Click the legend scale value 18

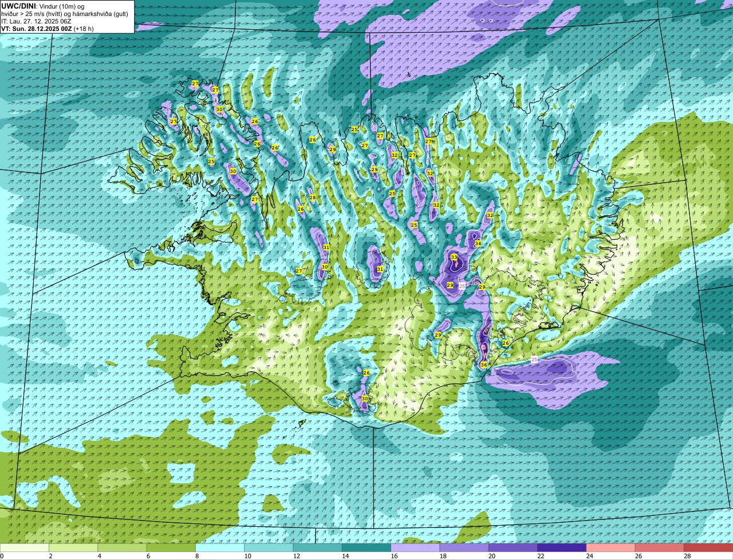443,556
